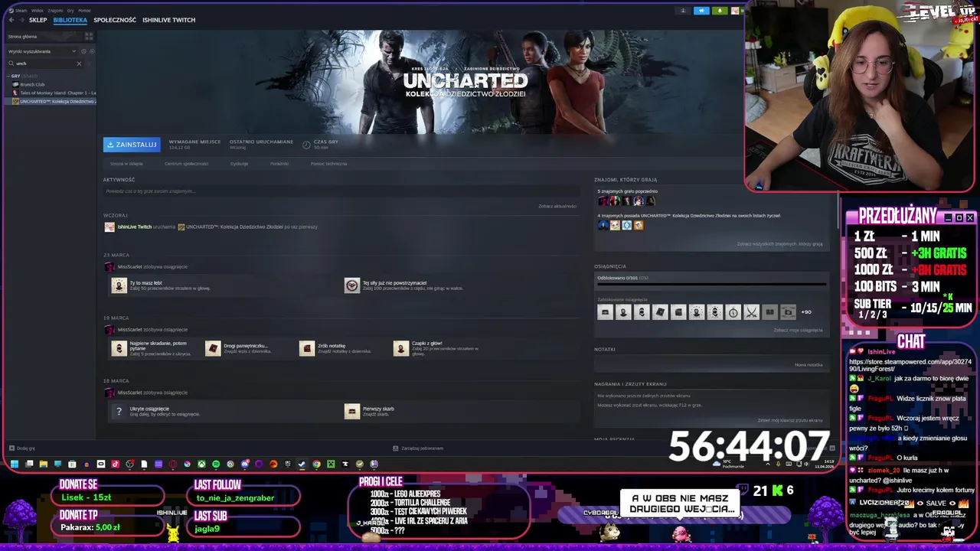
Task: Open the 'Widok' menu
Action: (37, 11)
